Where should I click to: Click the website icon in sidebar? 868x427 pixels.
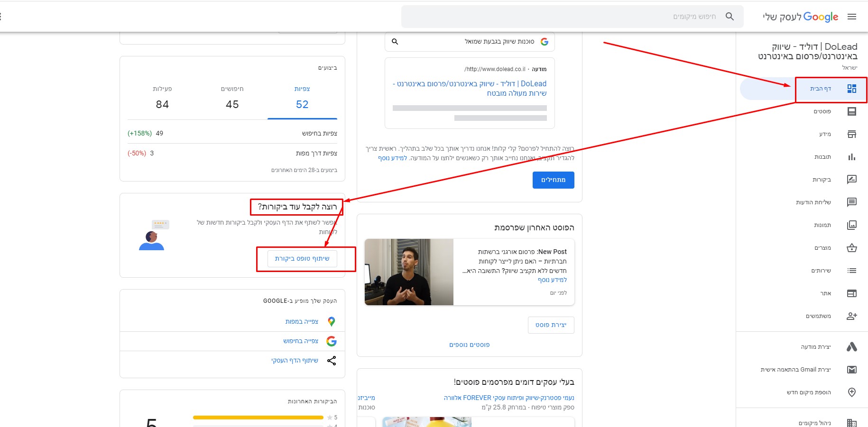click(852, 293)
